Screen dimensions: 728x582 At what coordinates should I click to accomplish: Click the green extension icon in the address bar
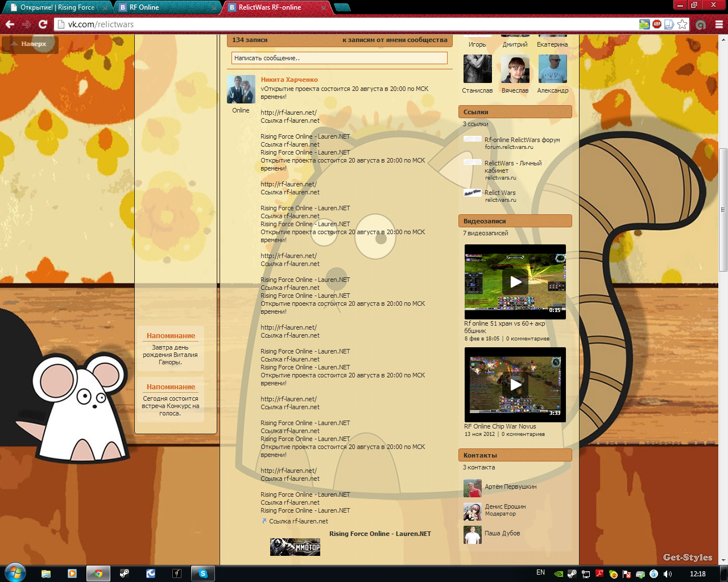(x=644, y=24)
